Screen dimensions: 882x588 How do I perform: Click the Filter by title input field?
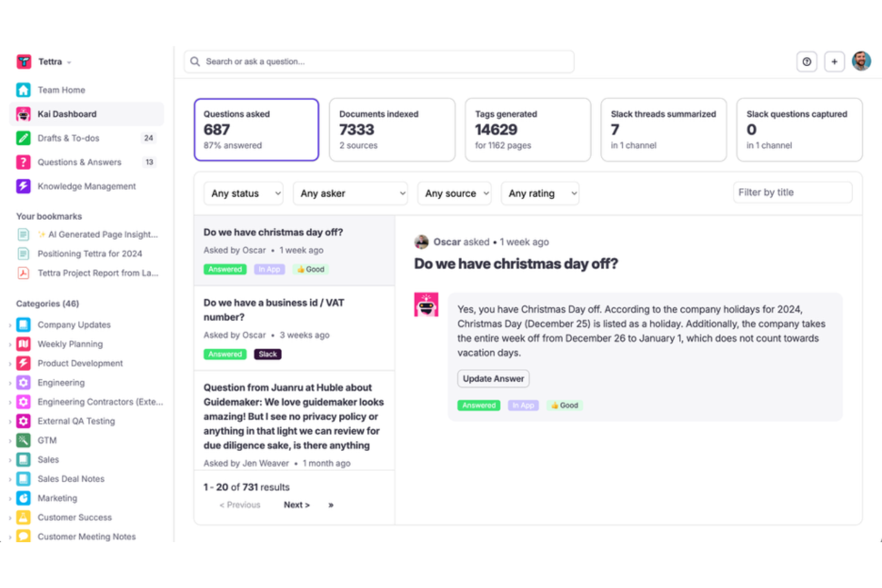coord(792,192)
